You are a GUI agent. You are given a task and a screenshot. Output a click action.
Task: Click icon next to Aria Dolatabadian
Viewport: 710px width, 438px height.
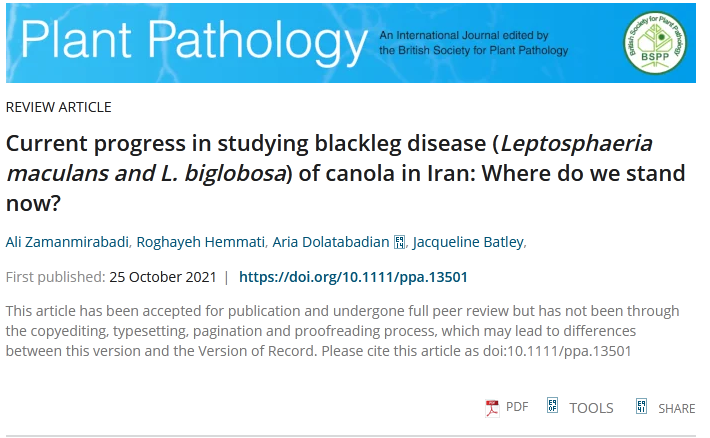tap(399, 242)
